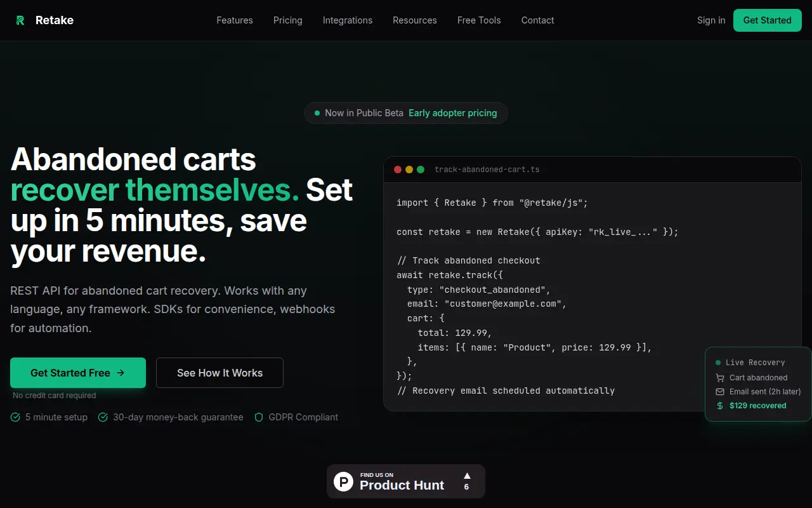The image size is (812, 508).
Task: Click the Product Hunt upvote arrow
Action: (x=467, y=476)
